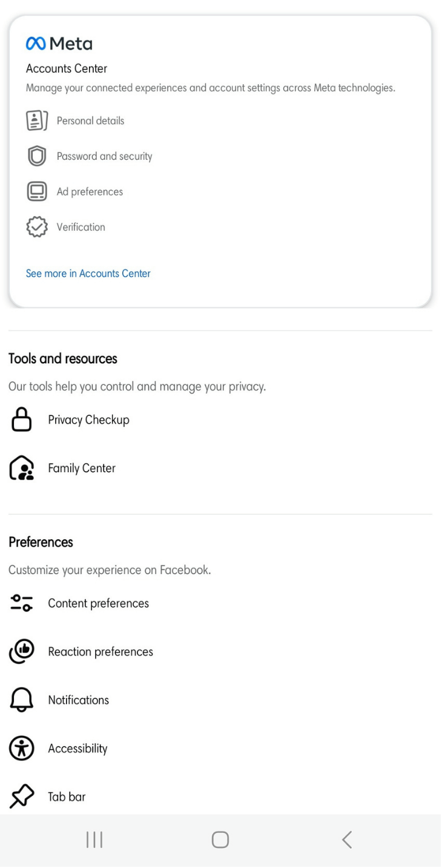Viewport: 442px width, 868px height.
Task: Open the Android recent apps button
Action: click(94, 840)
